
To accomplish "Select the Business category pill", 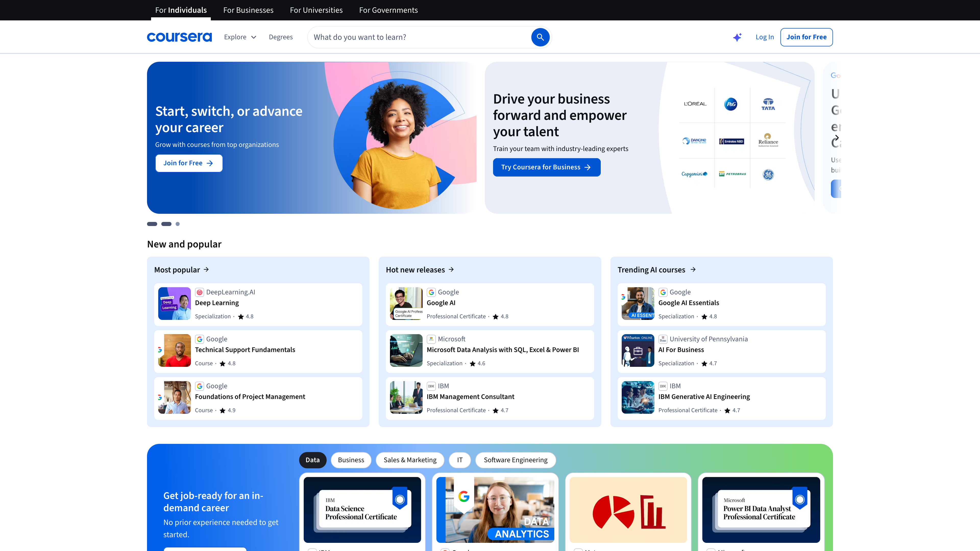I will coord(351,460).
